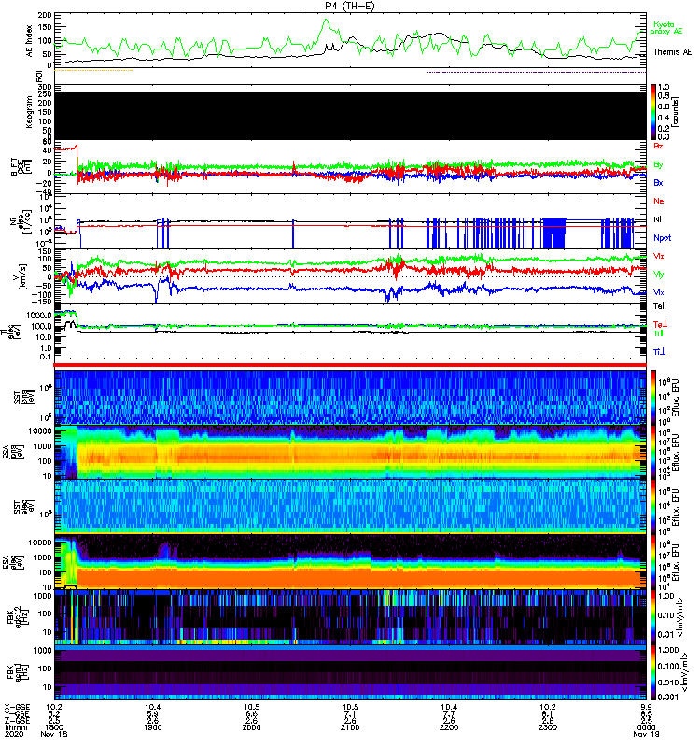The height and width of the screenshot is (747, 700).
Task: Click the 'Keogram' axis label
Action: tap(29, 111)
